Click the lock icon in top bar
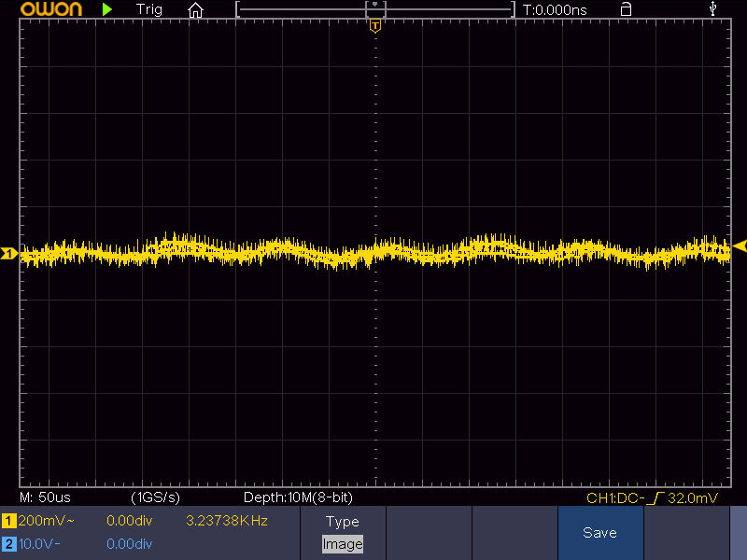The height and width of the screenshot is (560, 747). (x=626, y=9)
